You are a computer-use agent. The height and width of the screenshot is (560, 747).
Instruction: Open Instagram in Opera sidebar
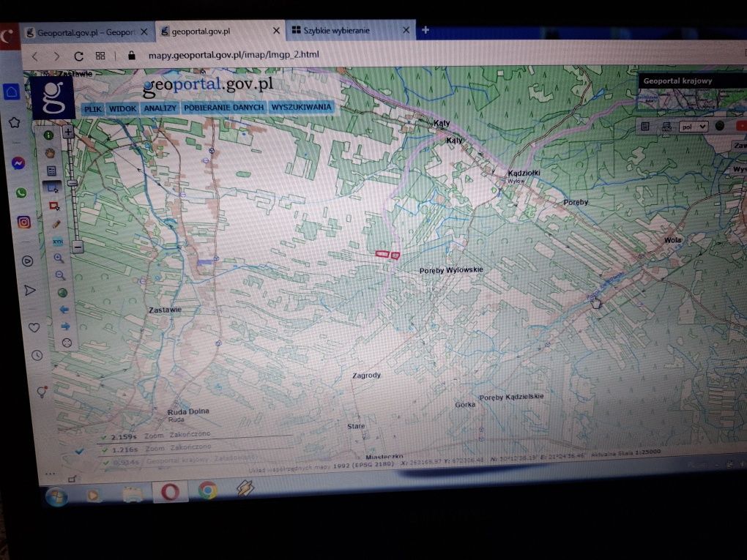(24, 222)
